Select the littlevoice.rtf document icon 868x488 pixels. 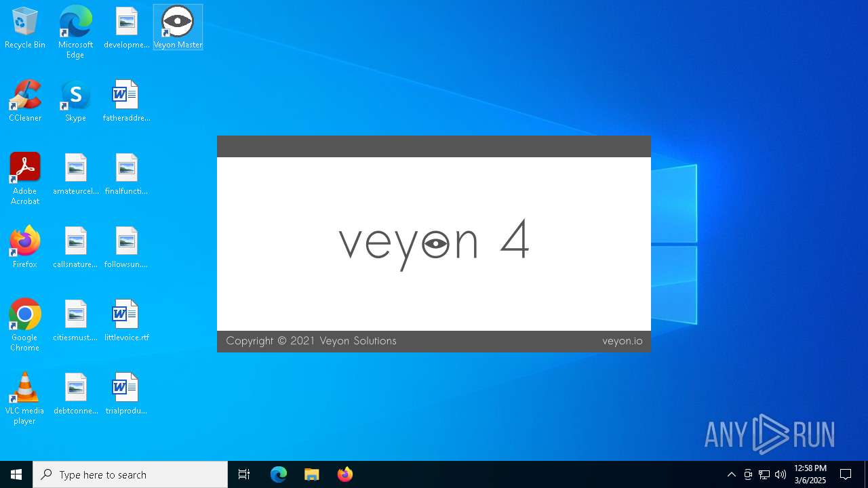[x=126, y=321]
